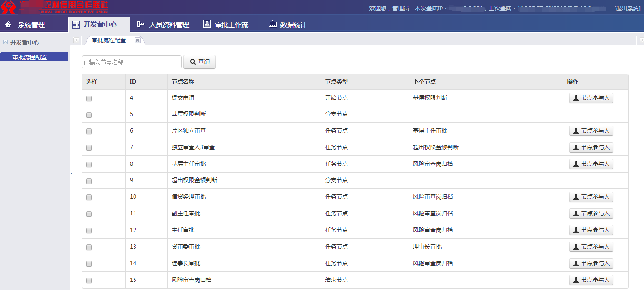Click the home icon beside 系统管理

pyautogui.click(x=8, y=24)
